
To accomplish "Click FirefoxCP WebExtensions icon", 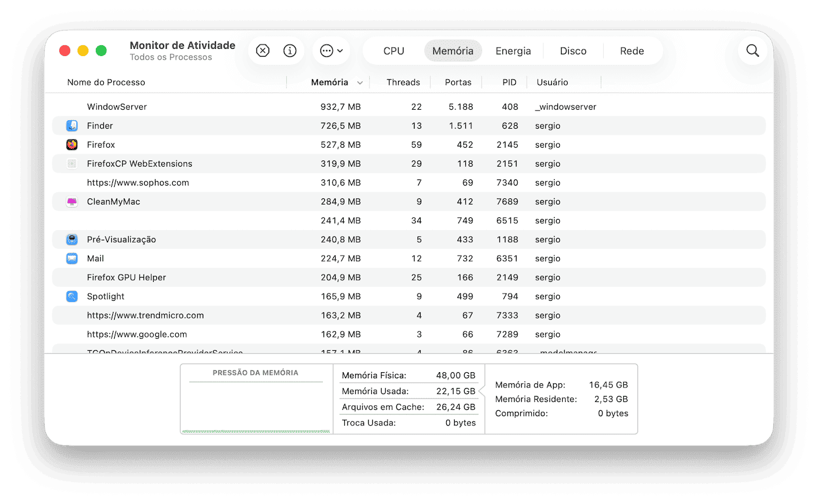I will [x=72, y=164].
